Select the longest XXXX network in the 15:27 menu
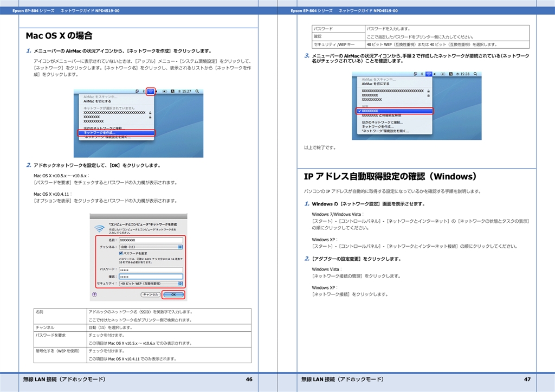Viewport: 555px width, 392px height. pos(114,113)
